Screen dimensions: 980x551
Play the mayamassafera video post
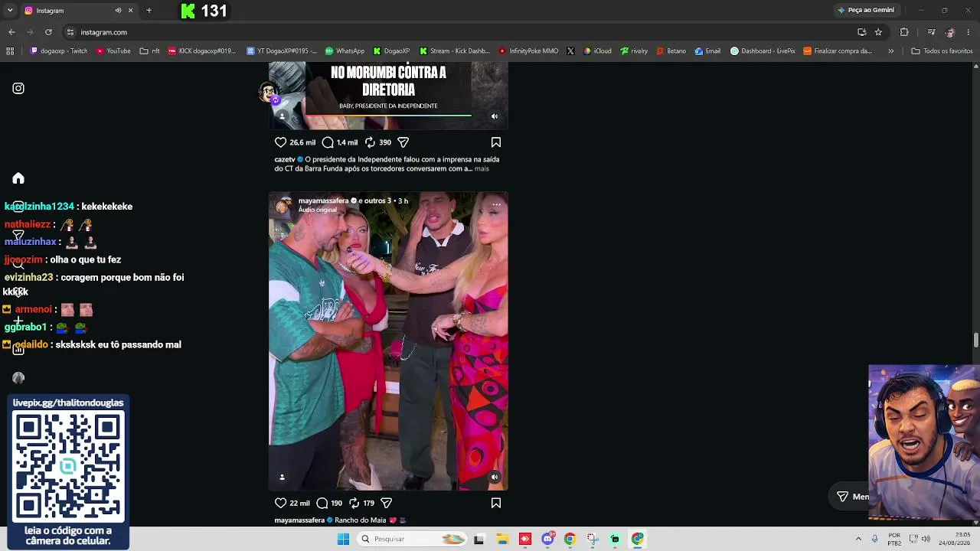388,341
